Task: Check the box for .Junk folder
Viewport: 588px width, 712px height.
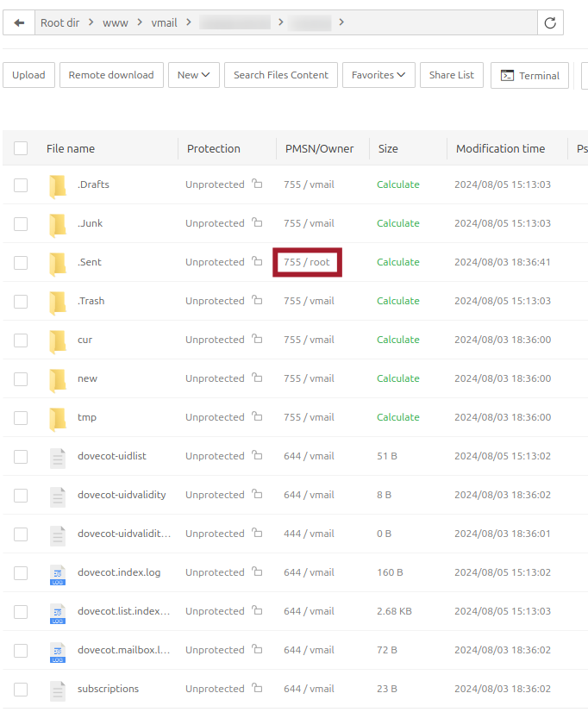Action: click(21, 223)
